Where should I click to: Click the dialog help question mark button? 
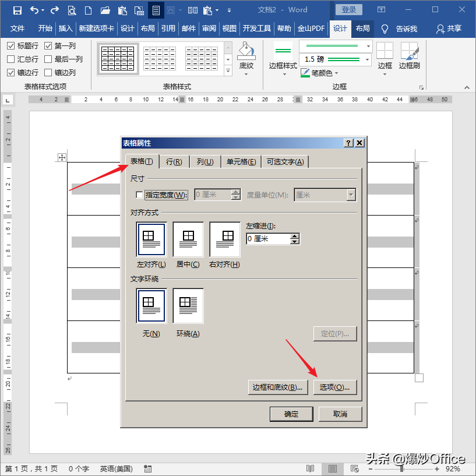[348, 143]
